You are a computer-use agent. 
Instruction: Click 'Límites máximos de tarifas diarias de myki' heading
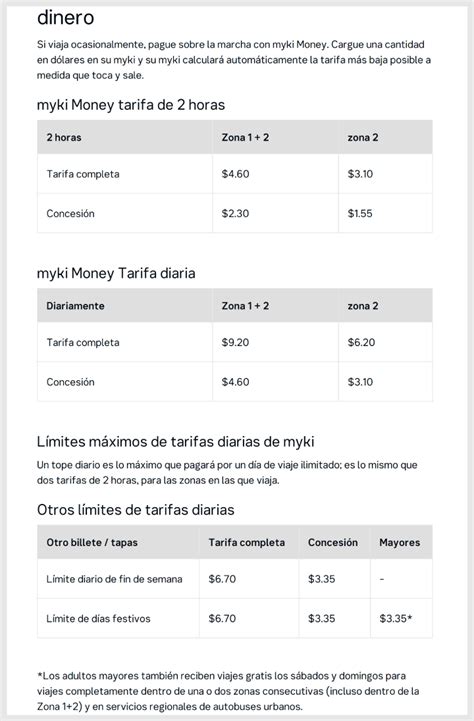(x=176, y=441)
